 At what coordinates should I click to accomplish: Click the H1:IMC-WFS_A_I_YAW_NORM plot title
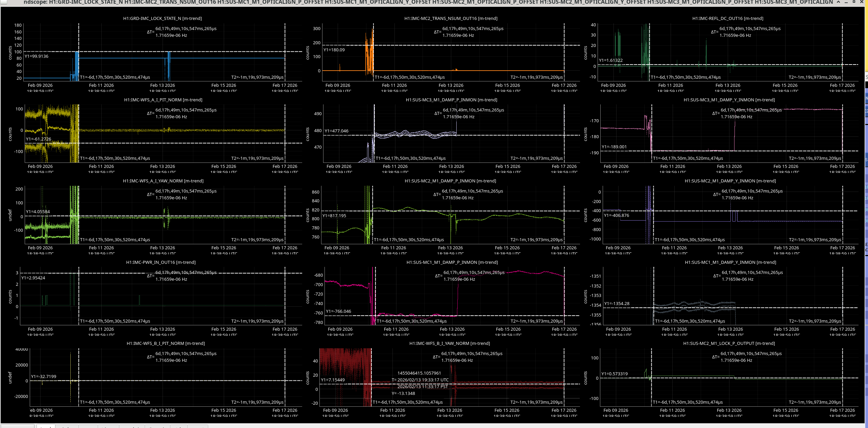pyautogui.click(x=163, y=181)
